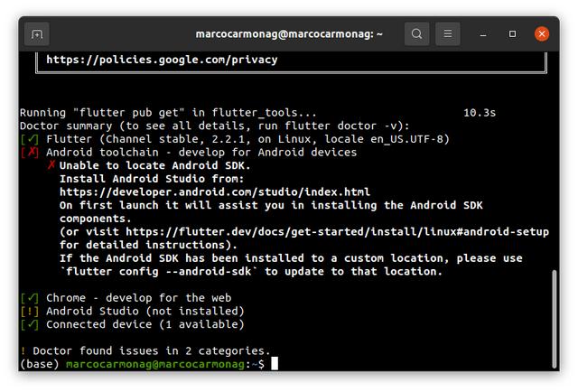Click the green prompt marcocarmonag@marcocarmonag
The width and height of the screenshot is (578, 392).
155,364
